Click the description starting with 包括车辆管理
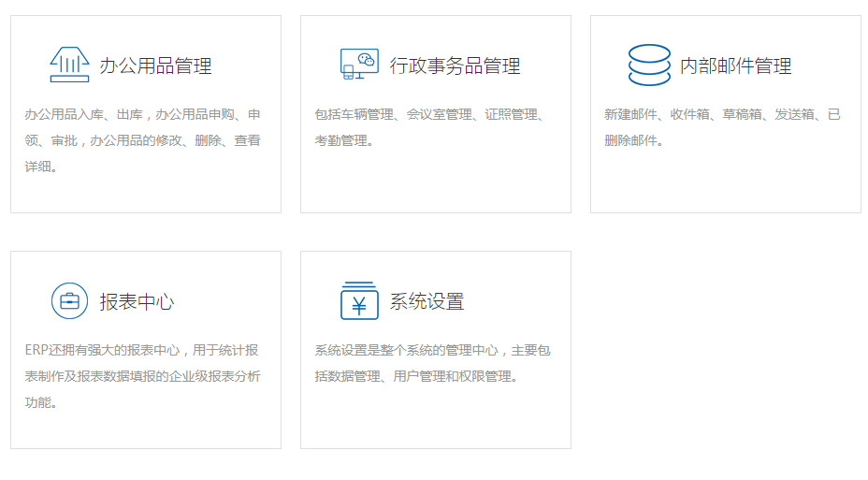This screenshot has height=480, width=868. click(x=429, y=127)
